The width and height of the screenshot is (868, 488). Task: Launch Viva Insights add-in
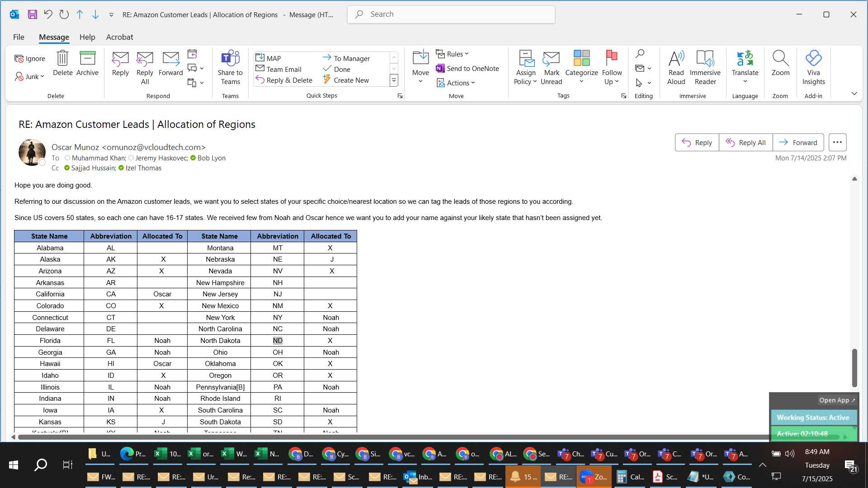pos(813,68)
